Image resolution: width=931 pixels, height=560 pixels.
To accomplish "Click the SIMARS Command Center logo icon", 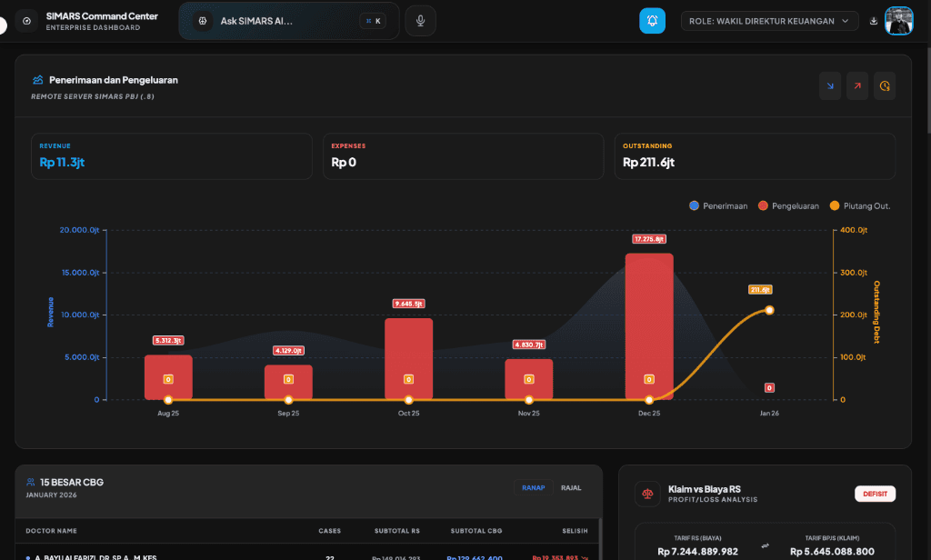I will click(26, 21).
